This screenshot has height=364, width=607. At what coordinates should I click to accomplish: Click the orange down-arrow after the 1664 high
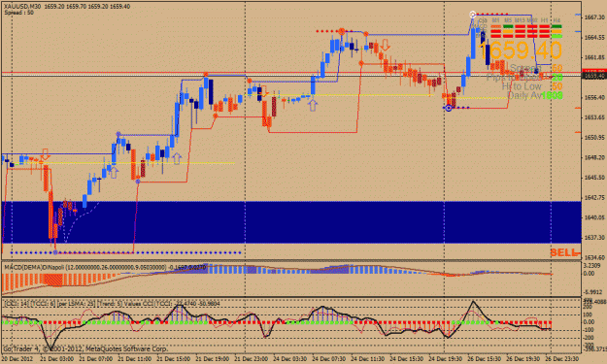[385, 45]
